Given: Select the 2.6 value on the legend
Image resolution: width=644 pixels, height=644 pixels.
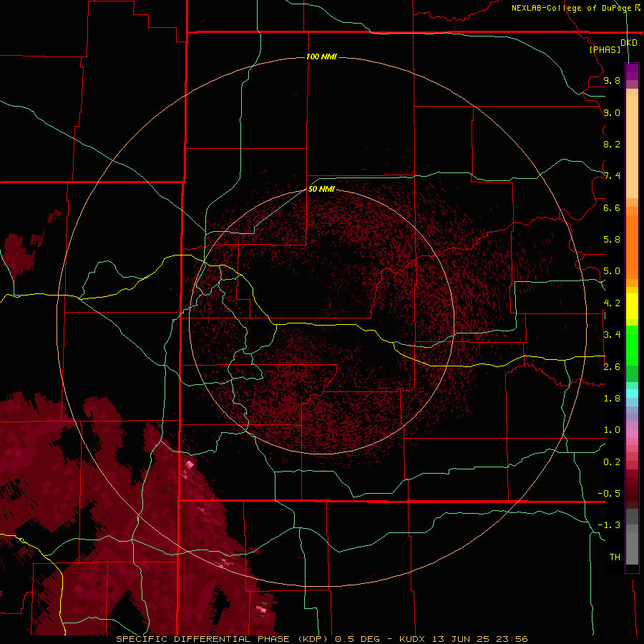Looking at the screenshot, I should (x=612, y=367).
